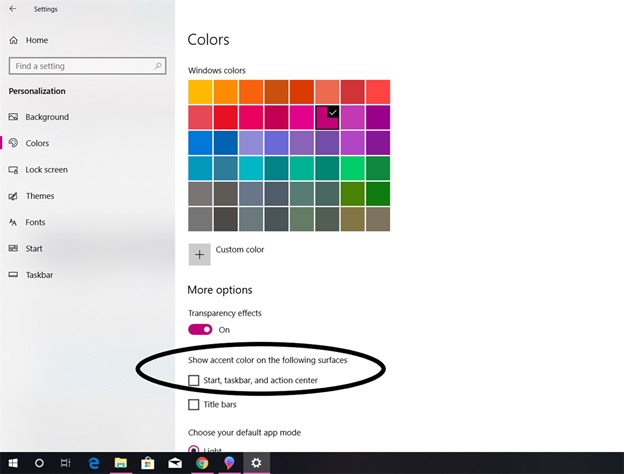
Task: Open the Start personalization page
Action: pyautogui.click(x=25, y=249)
